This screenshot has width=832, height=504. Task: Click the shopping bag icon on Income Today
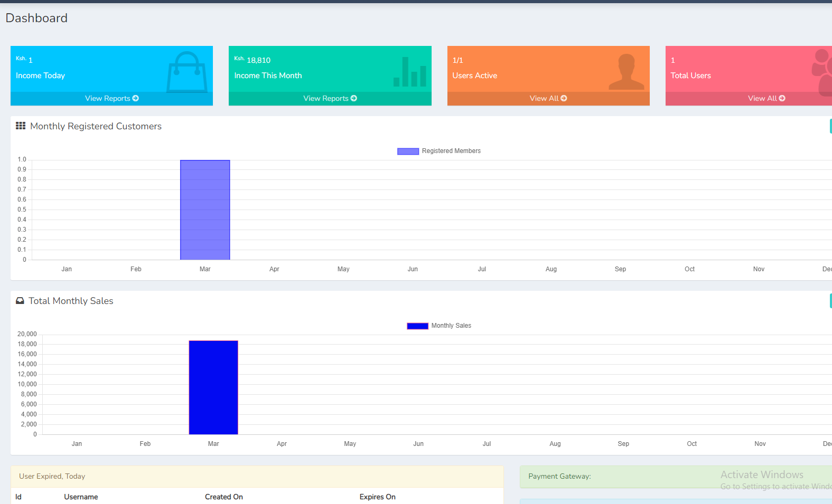(x=186, y=72)
